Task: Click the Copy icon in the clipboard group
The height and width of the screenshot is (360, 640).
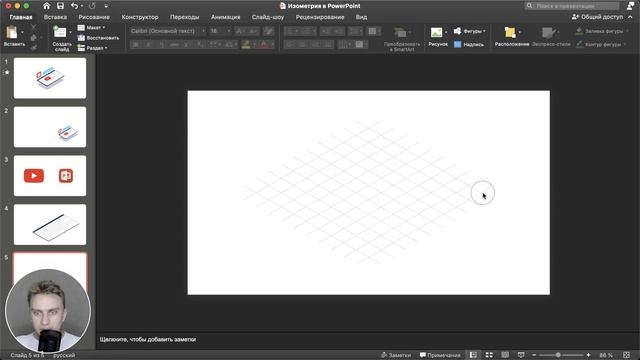Action: [33, 38]
